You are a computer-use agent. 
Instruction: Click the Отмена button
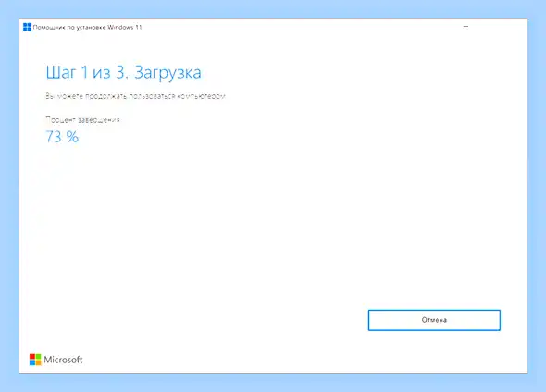click(x=434, y=320)
